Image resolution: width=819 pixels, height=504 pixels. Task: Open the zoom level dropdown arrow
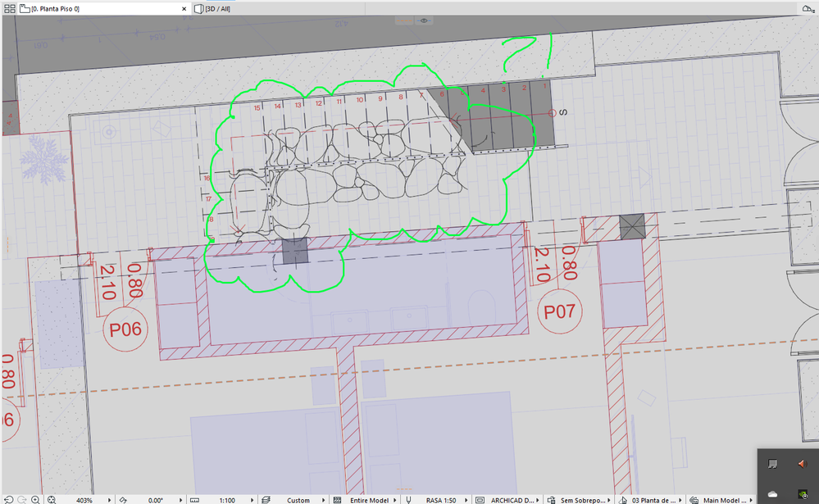pyautogui.click(x=109, y=501)
